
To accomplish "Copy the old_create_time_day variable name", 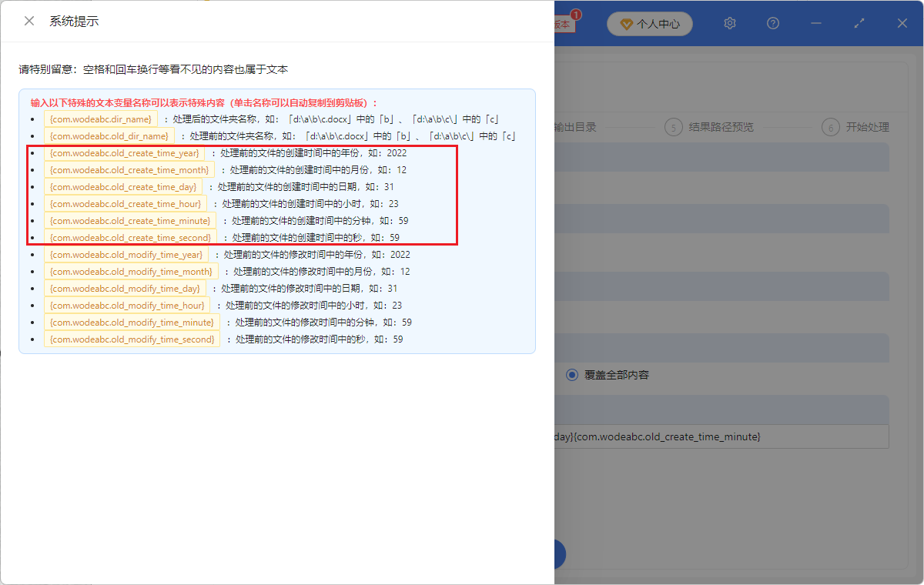I will click(x=122, y=186).
